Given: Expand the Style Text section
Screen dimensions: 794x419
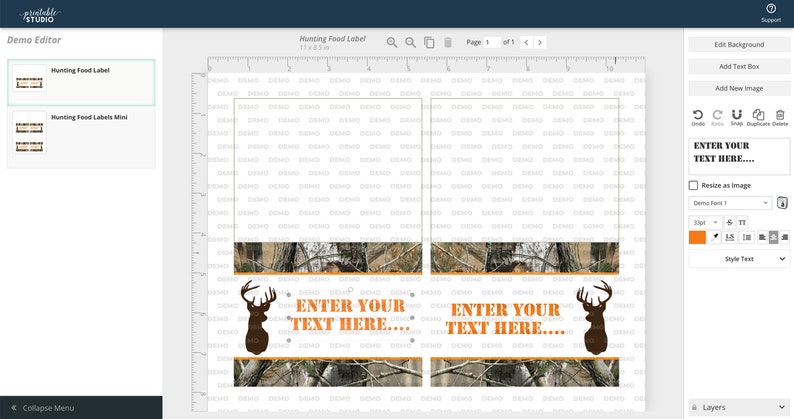Looking at the screenshot, I should [739, 259].
